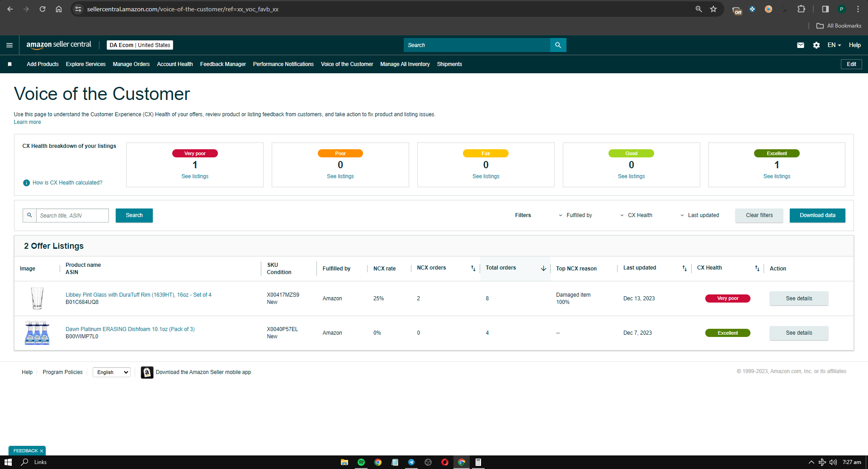Click the Amazon Seller mobile app icon
The height and width of the screenshot is (469, 868).
(147, 372)
